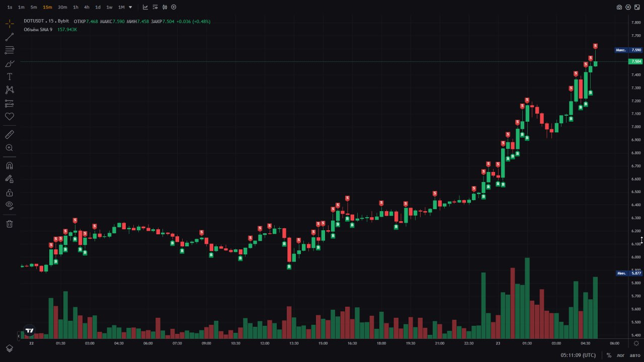
Task: Open the Fibonacci retracement tools
Action: [x=10, y=50]
